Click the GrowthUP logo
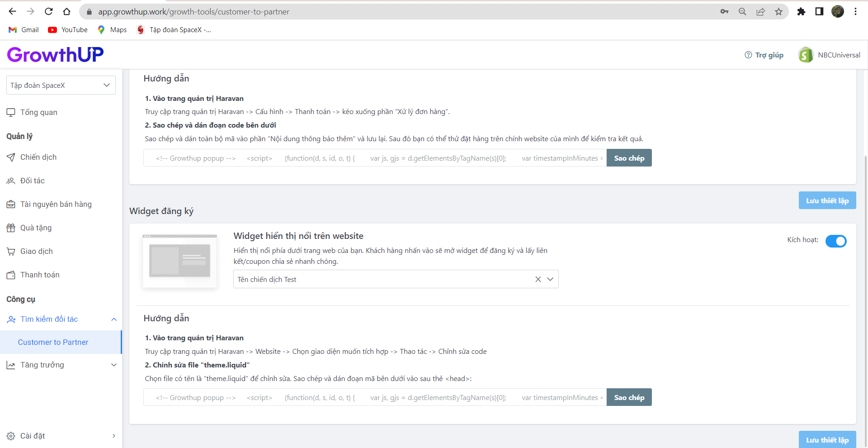Screen dimensions: 868x448 tap(55, 55)
